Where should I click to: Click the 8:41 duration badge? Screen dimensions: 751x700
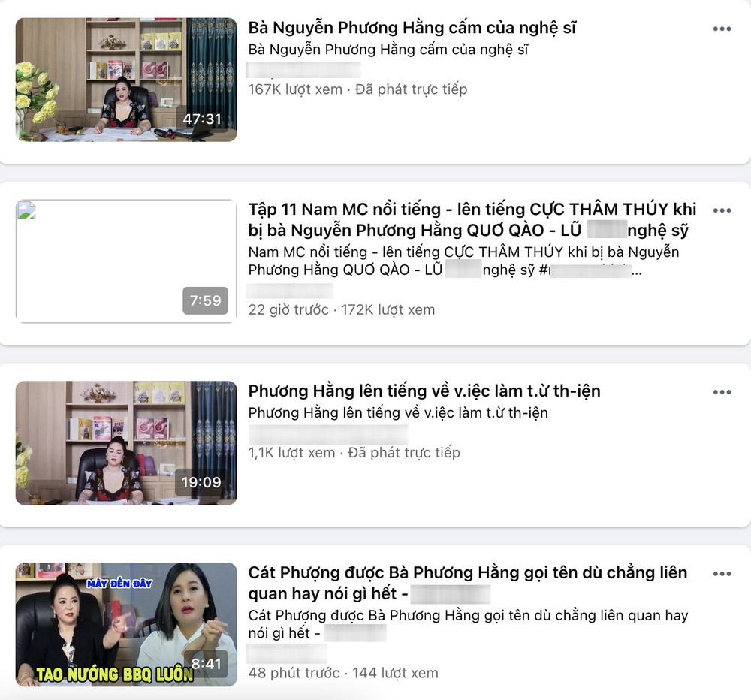pyautogui.click(x=207, y=664)
